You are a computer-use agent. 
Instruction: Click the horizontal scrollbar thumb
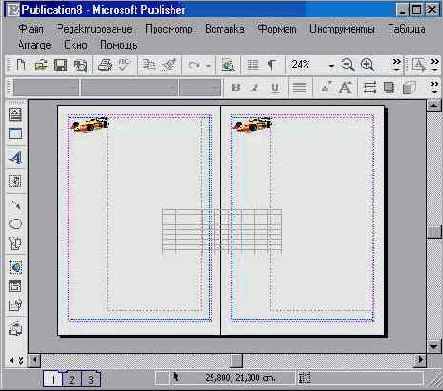tap(236, 360)
